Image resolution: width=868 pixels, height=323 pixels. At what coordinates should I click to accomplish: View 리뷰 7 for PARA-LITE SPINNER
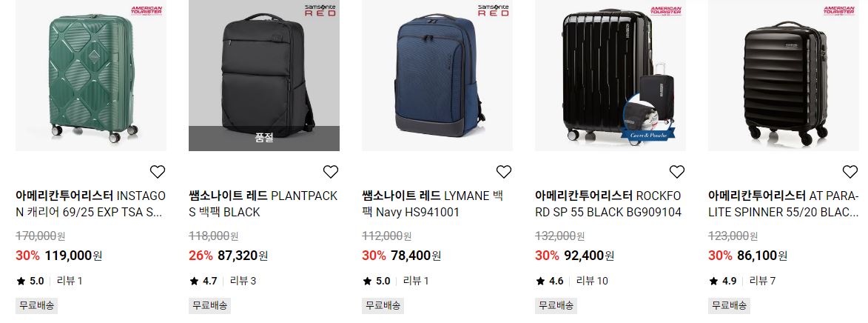(762, 281)
